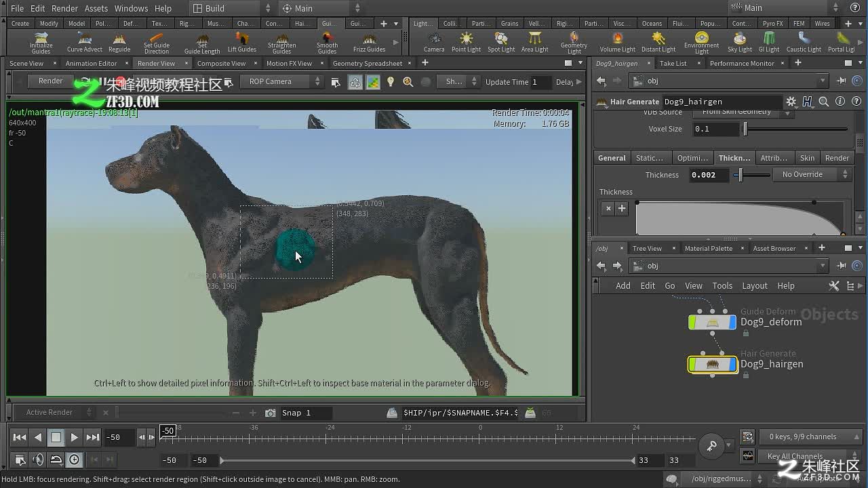Add a Geometry Light from shelf
The image size is (868, 488).
574,43
